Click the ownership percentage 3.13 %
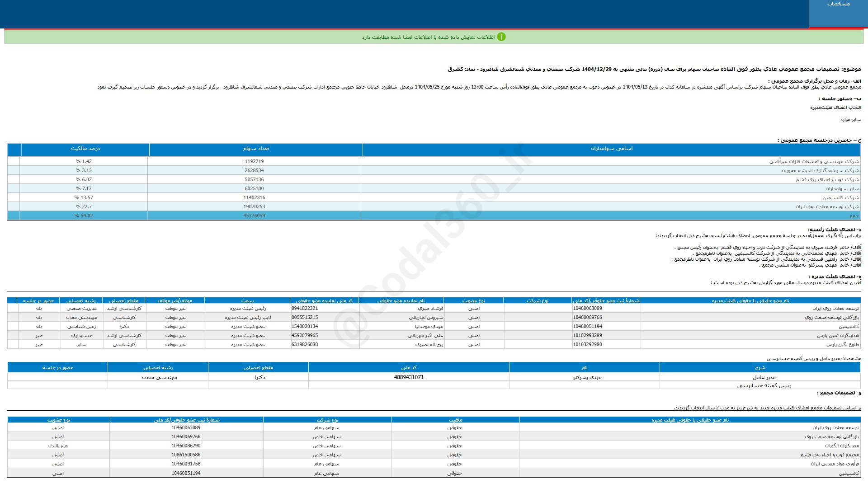Viewport: 868px width, 488px height. tap(84, 170)
